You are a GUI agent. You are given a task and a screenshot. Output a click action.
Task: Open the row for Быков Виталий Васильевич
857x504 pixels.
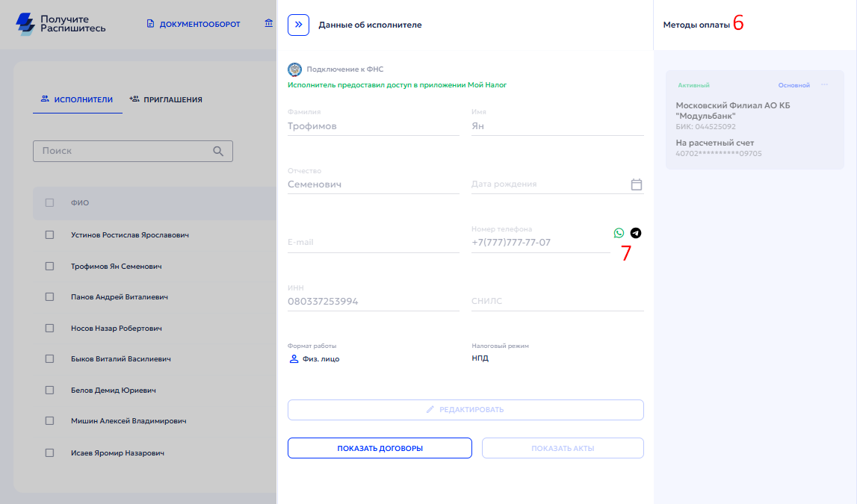click(x=121, y=359)
